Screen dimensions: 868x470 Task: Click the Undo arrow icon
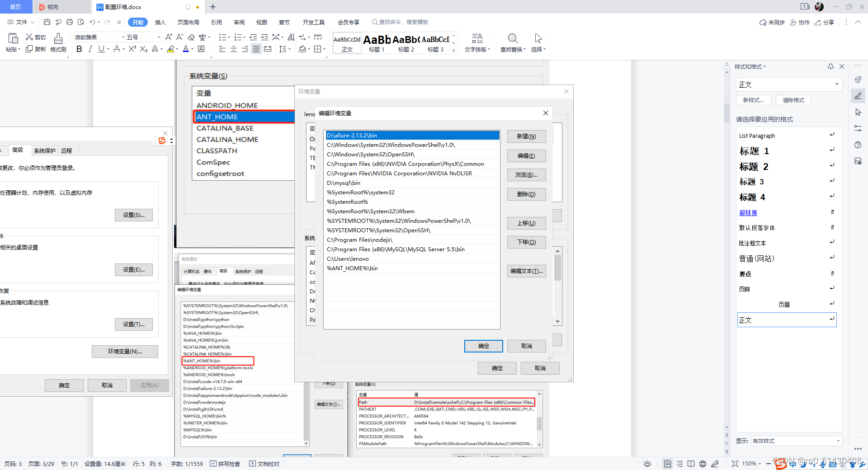[x=92, y=22]
